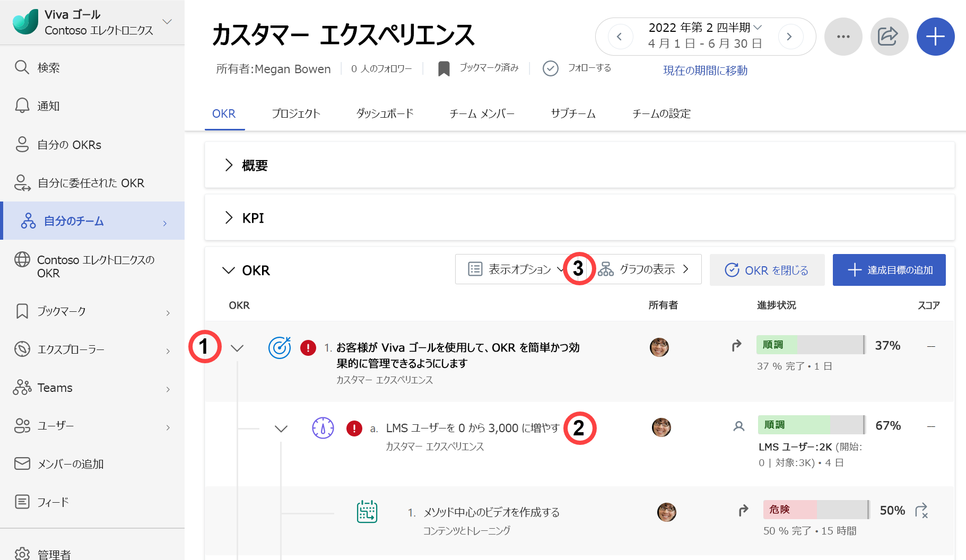Open 表示オプション dropdown

pyautogui.click(x=516, y=269)
